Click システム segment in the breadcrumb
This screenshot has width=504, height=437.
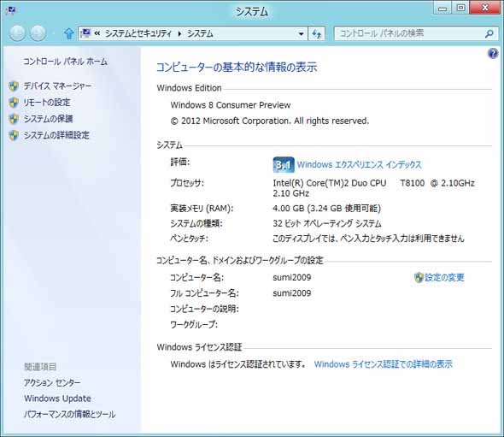tap(200, 33)
